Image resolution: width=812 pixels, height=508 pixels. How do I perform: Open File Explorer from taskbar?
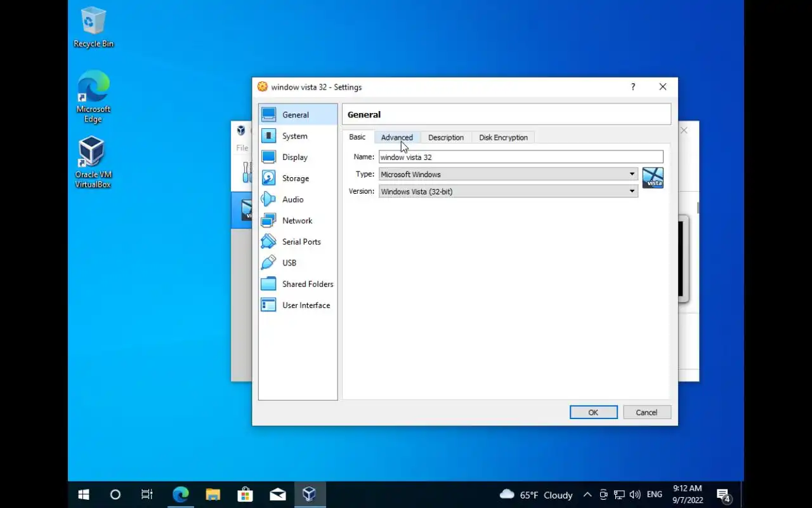coord(213,495)
